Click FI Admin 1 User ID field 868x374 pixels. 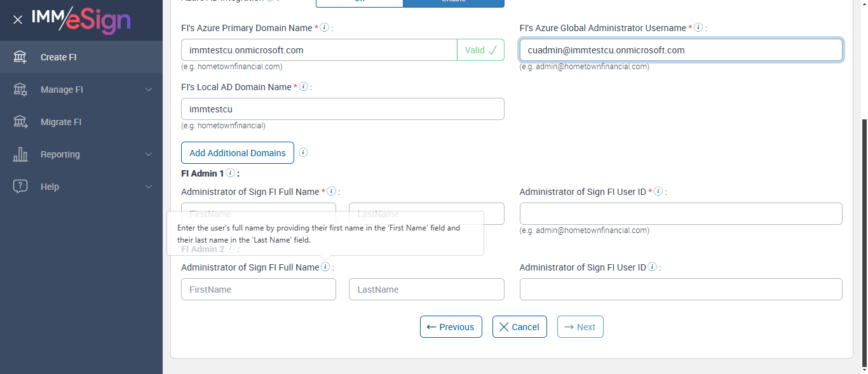(x=681, y=214)
